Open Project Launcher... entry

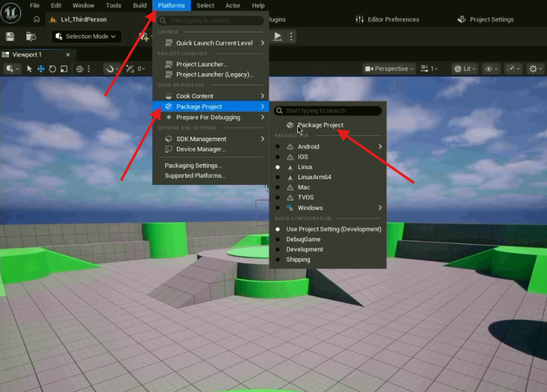pos(210,65)
